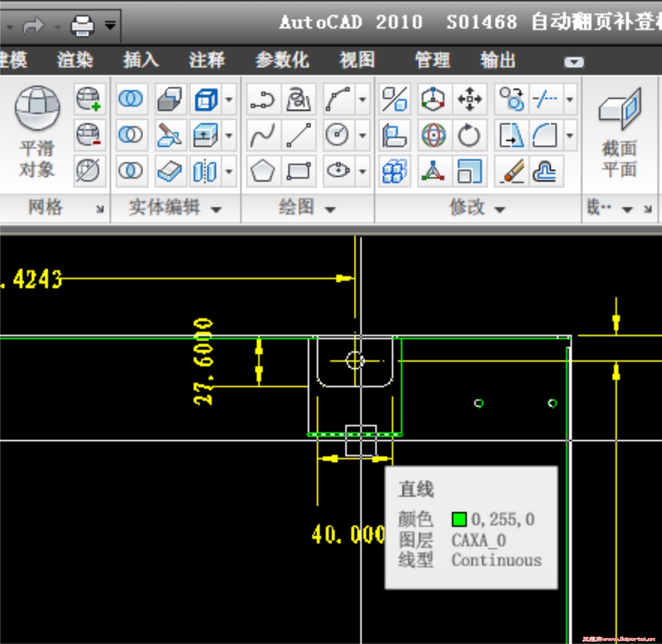Open the 参数化 ribbon tab
This screenshot has width=662, height=644.
(282, 61)
